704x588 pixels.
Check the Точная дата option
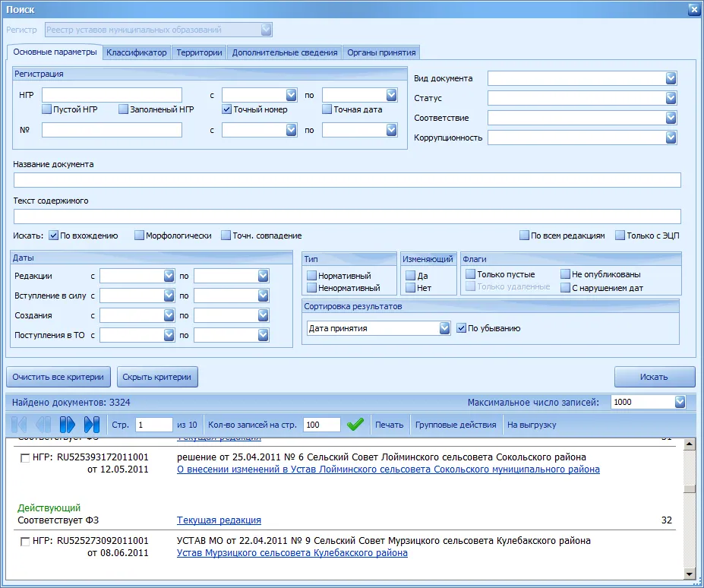[x=327, y=109]
